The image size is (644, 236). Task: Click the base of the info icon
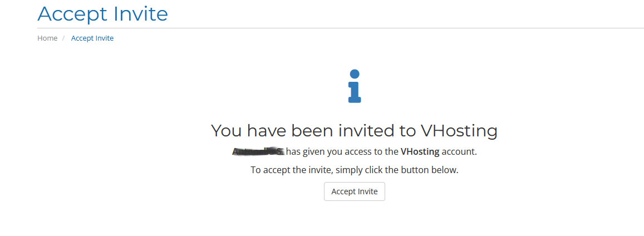coord(355,99)
